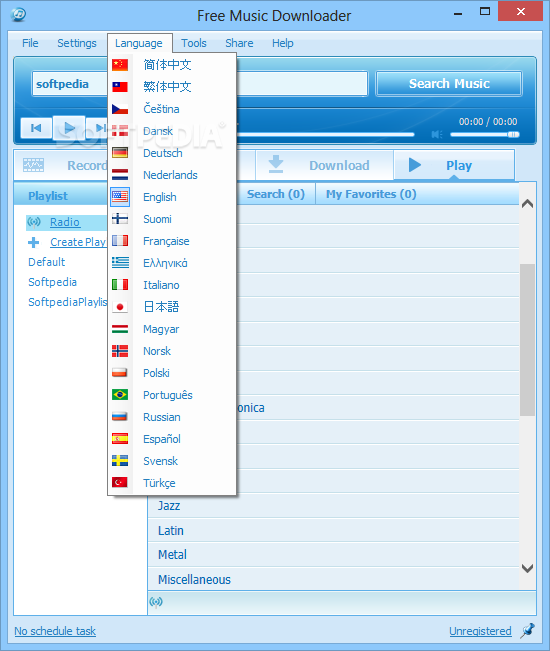This screenshot has height=651, width=550.
Task: Click the Taiwan flag icon for Traditional Chinese
Action: (120, 87)
